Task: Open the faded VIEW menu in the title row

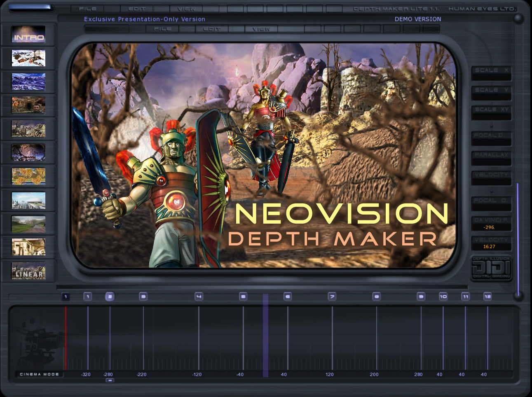Action: (186, 9)
